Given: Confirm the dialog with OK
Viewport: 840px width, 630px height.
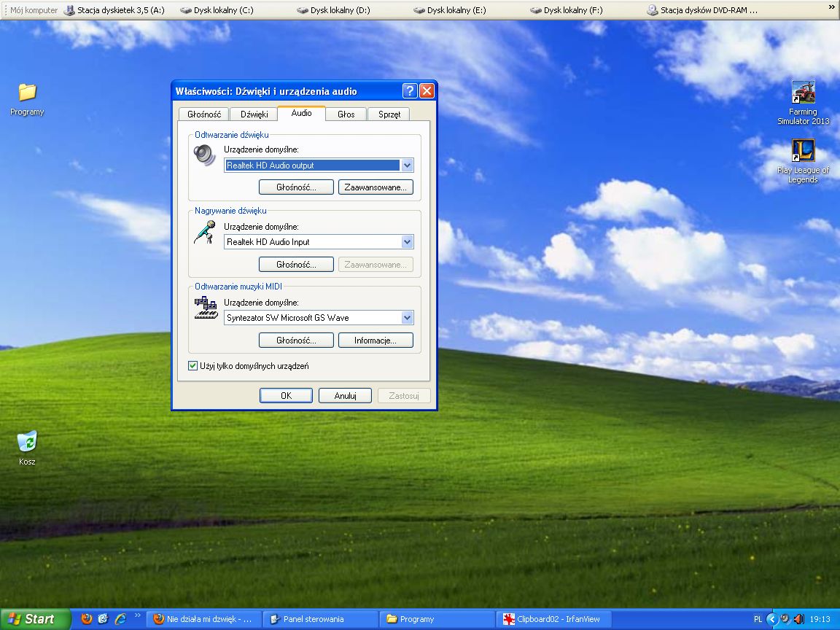Looking at the screenshot, I should click(x=286, y=396).
